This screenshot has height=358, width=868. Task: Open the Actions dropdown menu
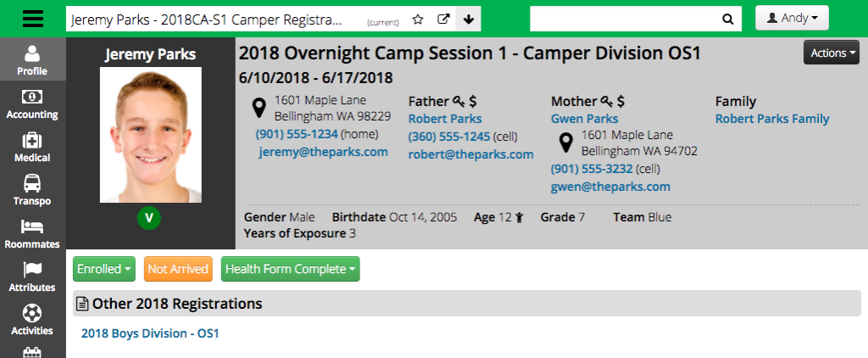(x=831, y=53)
